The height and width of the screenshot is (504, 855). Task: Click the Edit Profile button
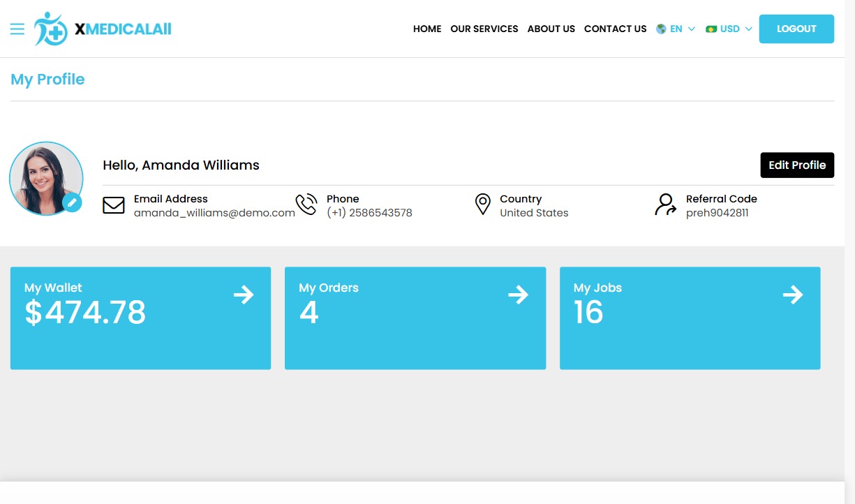(x=797, y=165)
